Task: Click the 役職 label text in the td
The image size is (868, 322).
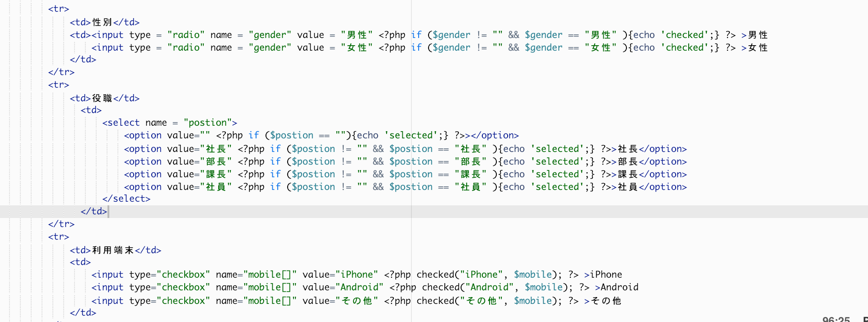Action: coord(102,98)
